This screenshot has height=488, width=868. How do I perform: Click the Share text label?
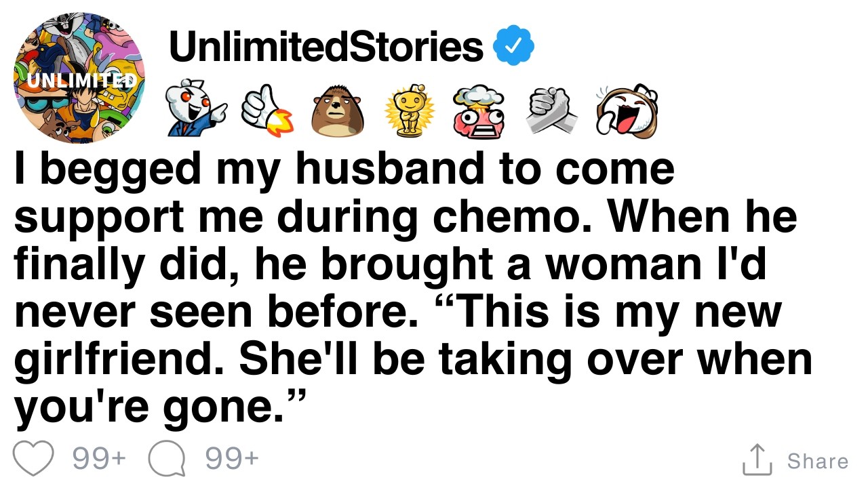coord(817,461)
